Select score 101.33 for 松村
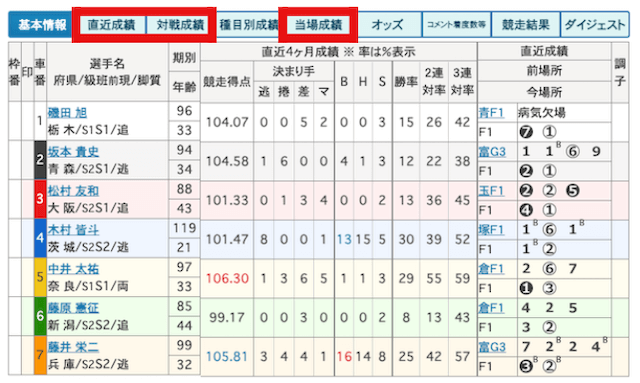The width and height of the screenshot is (640, 383). pyautogui.click(x=227, y=200)
